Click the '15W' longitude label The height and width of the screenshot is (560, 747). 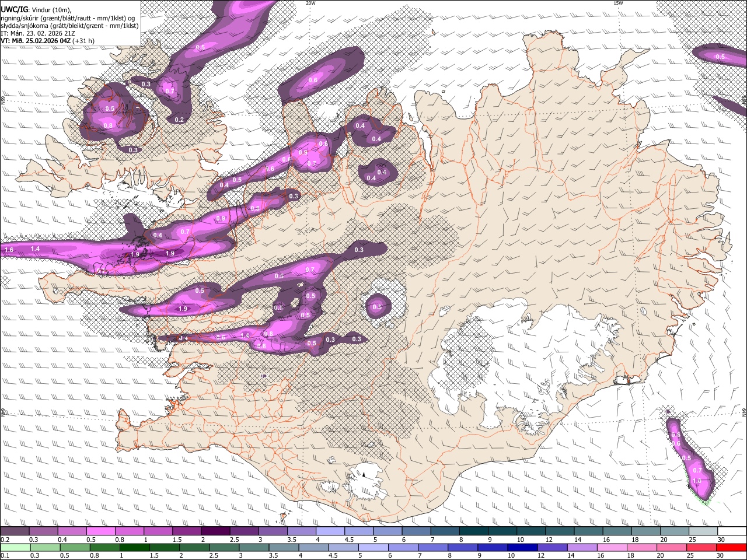pyautogui.click(x=618, y=3)
